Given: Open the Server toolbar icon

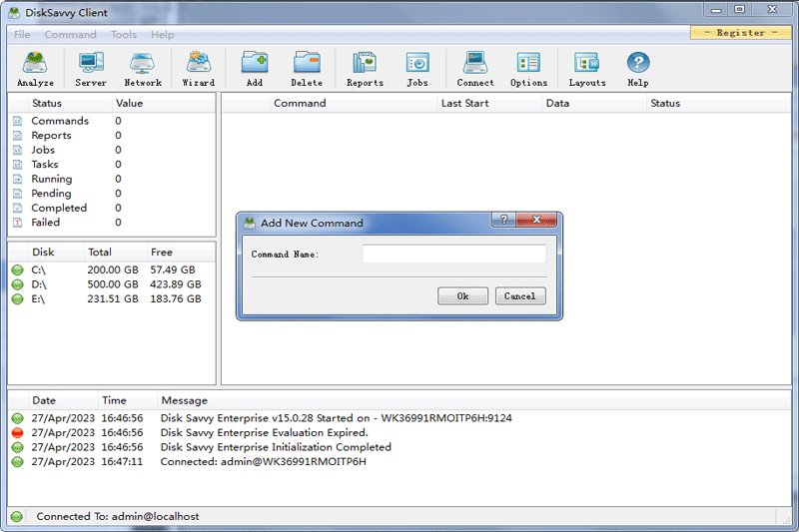Looking at the screenshot, I should 91,69.
